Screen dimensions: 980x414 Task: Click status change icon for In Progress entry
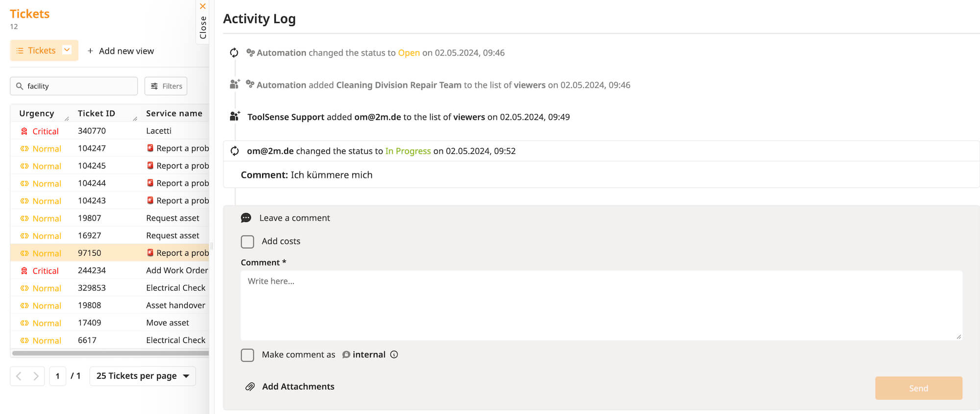point(235,151)
